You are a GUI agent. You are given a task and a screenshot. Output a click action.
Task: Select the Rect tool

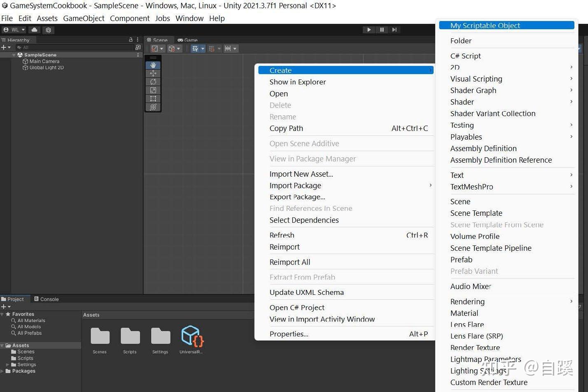153,98
